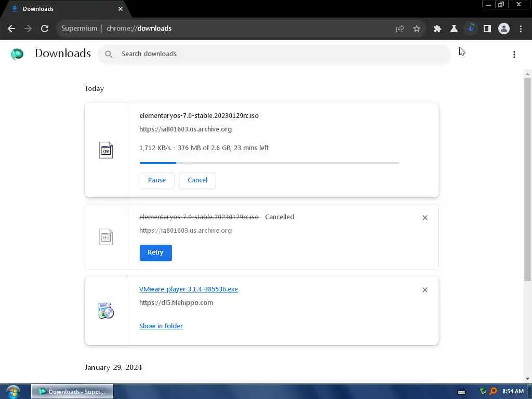Image resolution: width=532 pixels, height=399 pixels.
Task: Open the VMware-player-3.1.4-385536.exe file link
Action: [x=188, y=289]
